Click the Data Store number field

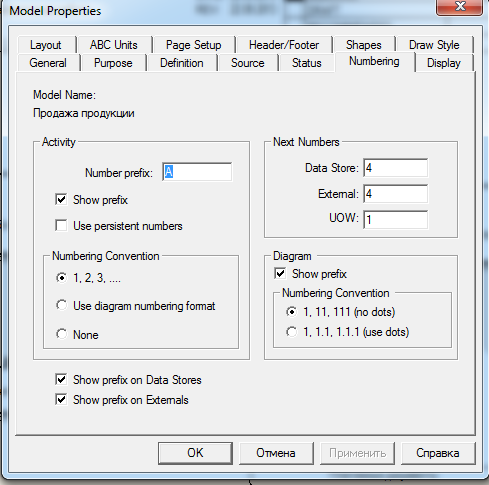pyautogui.click(x=395, y=168)
